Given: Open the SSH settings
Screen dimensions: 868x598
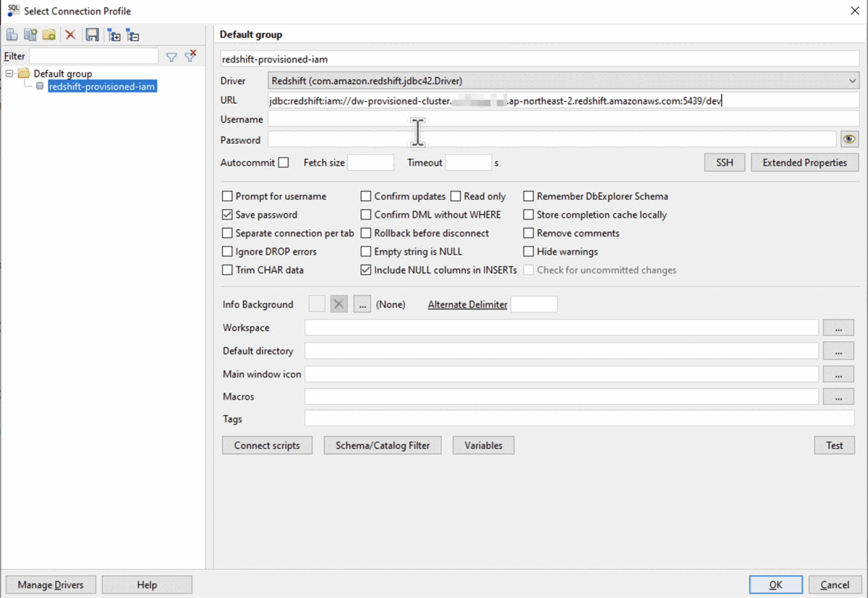Looking at the screenshot, I should coord(725,163).
